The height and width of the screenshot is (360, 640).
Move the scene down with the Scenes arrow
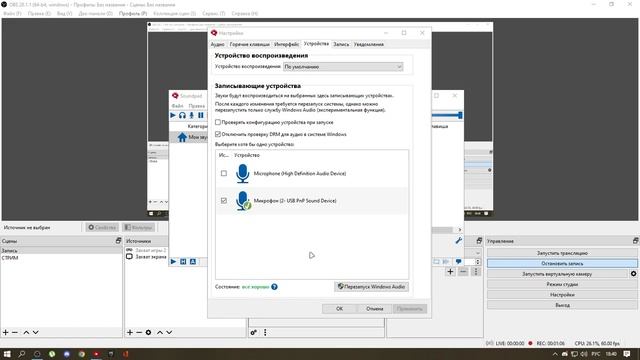[x=36, y=332]
